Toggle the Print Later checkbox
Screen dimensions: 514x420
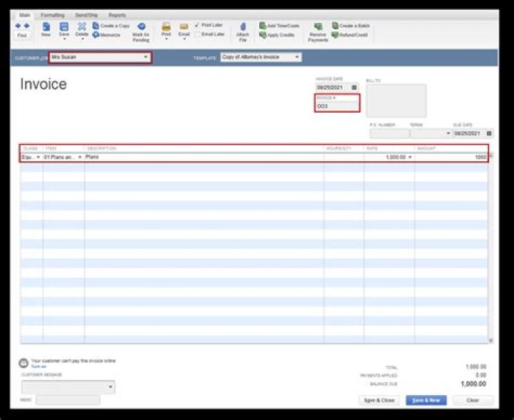197,25
